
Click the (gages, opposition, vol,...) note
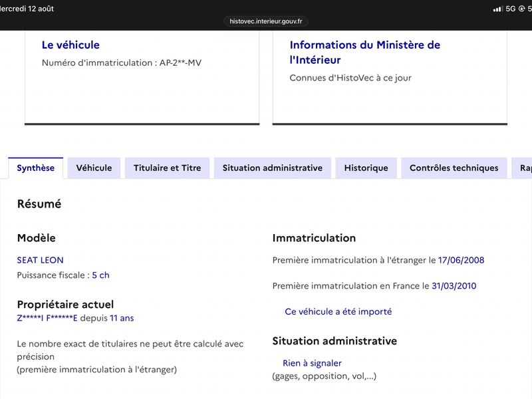[x=325, y=376]
